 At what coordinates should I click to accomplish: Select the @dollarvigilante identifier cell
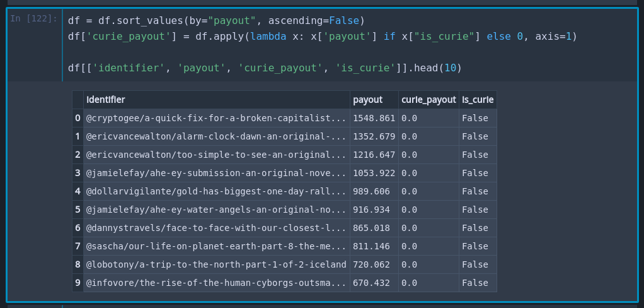click(216, 191)
